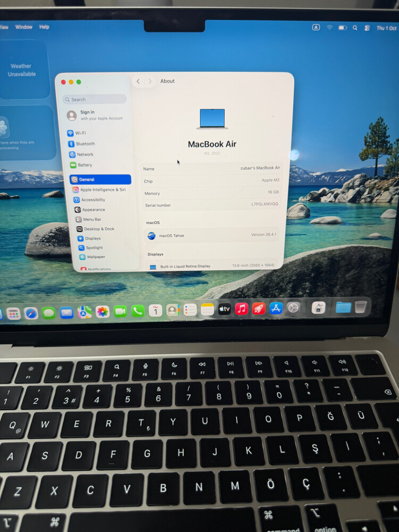399x532 pixels.
Task: Open Battery settings in the sidebar
Action: click(81, 165)
